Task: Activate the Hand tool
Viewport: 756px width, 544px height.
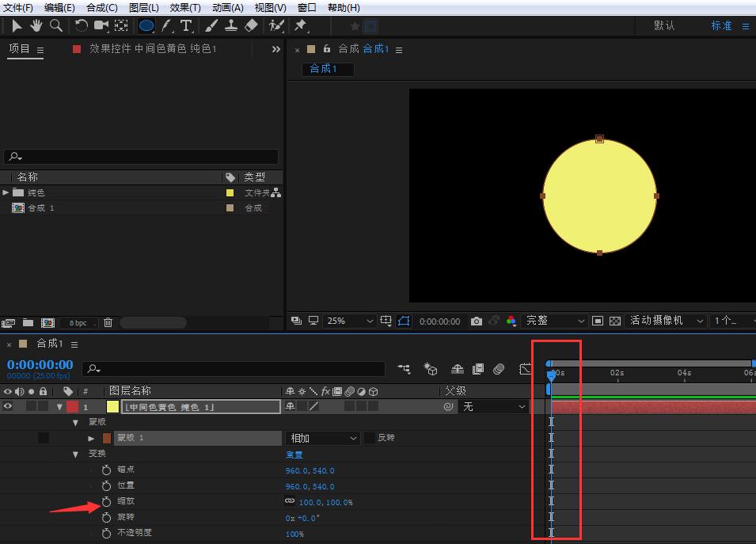Action: (x=36, y=26)
